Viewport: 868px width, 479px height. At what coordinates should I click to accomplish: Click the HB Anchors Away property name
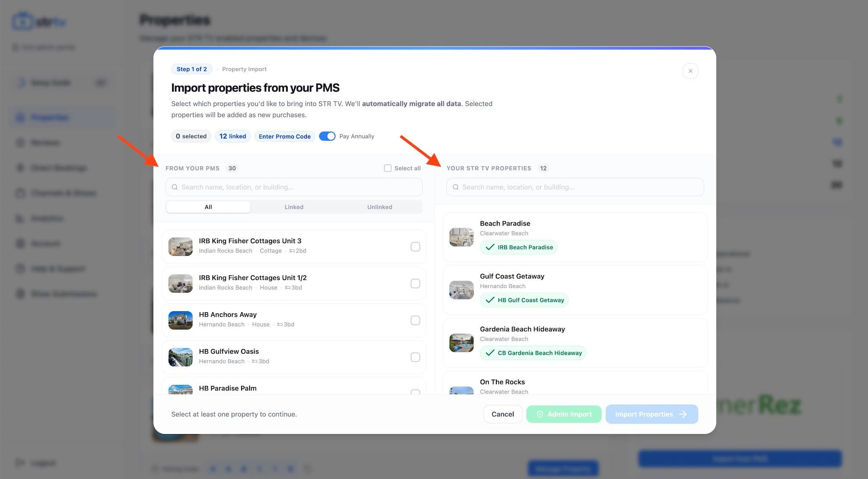228,315
